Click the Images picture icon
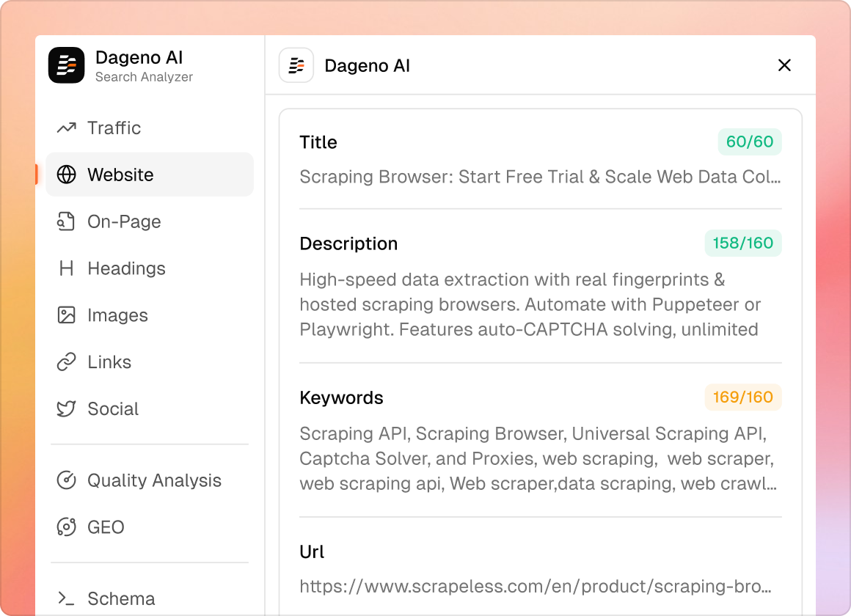The image size is (851, 616). pos(67,315)
